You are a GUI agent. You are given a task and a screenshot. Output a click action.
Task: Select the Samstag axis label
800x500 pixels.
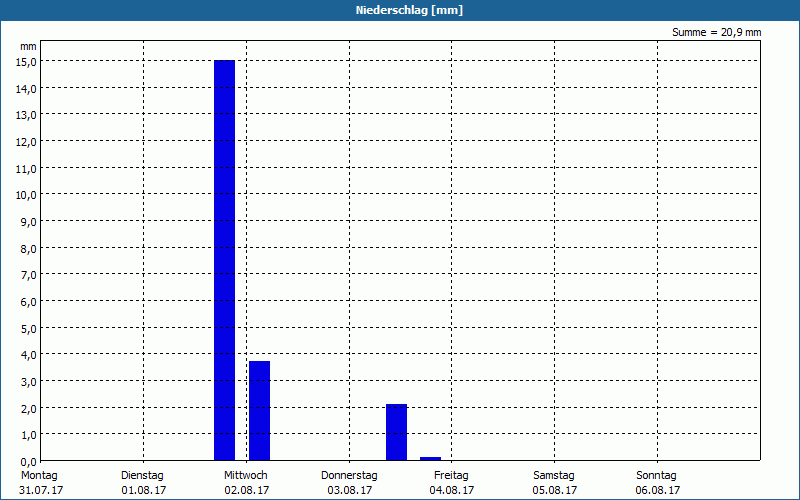pyautogui.click(x=554, y=475)
